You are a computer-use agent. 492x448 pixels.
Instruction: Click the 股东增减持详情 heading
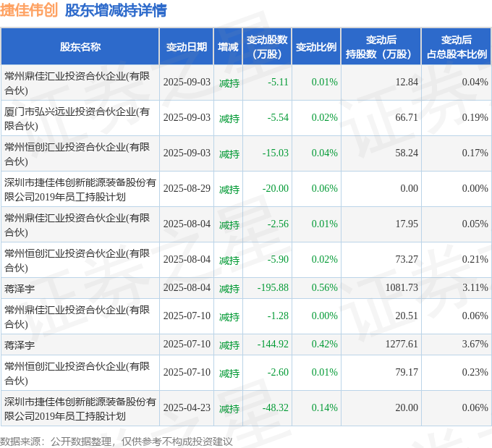pyautogui.click(x=116, y=10)
